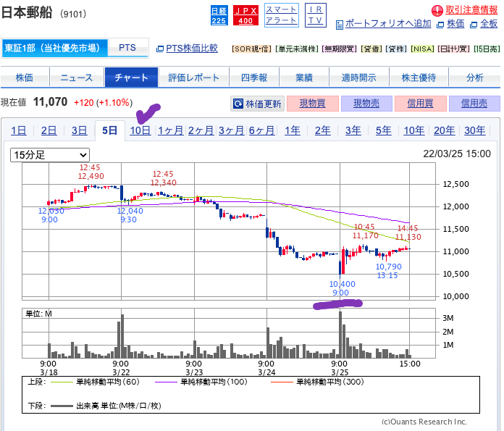Click the 単純移動平均(300) legend entry
Screen dimensions: 504x431
click(317, 382)
